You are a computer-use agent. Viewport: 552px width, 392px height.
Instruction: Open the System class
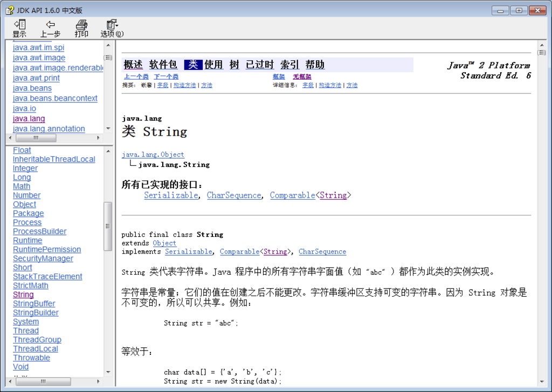coord(26,321)
